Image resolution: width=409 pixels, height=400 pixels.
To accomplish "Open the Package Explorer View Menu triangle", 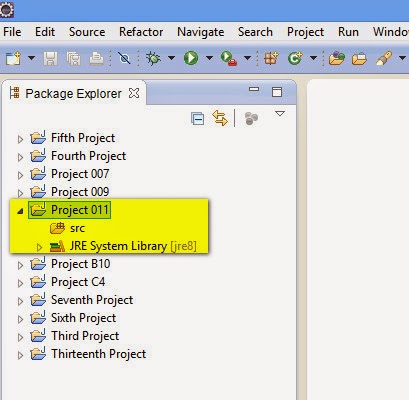I will [280, 114].
